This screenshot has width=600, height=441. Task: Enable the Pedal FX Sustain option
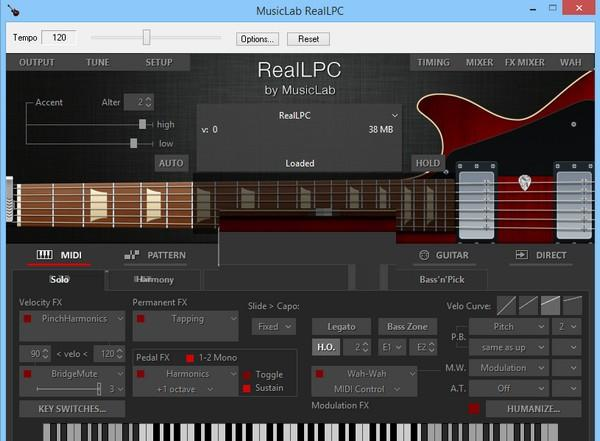coord(247,388)
